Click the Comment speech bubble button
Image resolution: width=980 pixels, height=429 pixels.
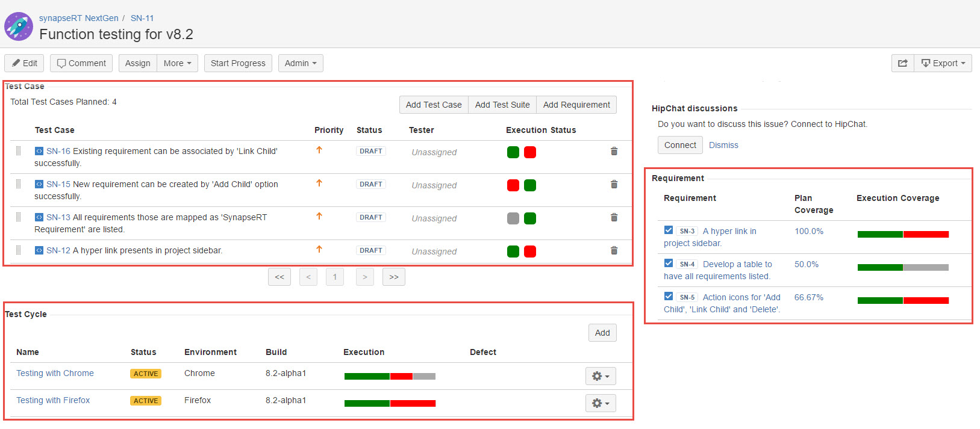coord(81,63)
